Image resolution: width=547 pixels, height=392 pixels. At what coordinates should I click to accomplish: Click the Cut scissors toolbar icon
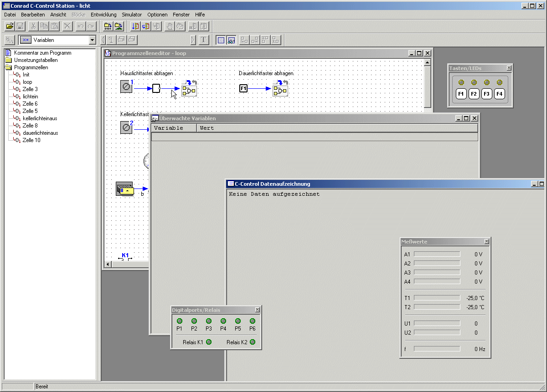(33, 26)
